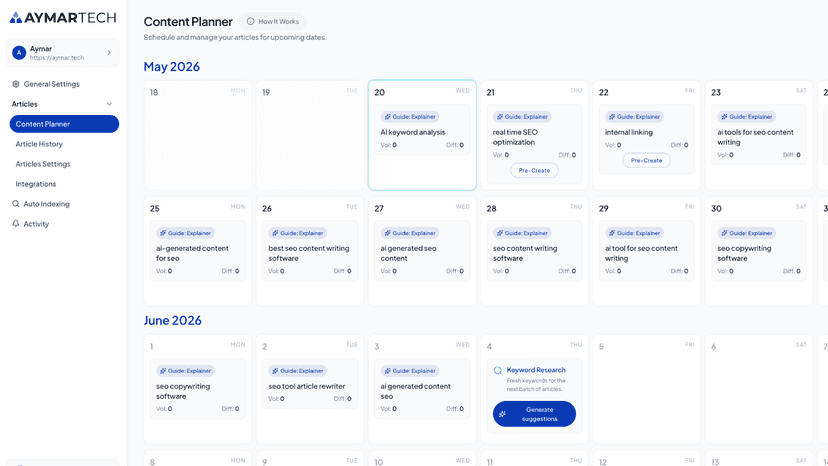Open ai-generated content for seo card
Screen dimensions: 828x466
(x=197, y=251)
